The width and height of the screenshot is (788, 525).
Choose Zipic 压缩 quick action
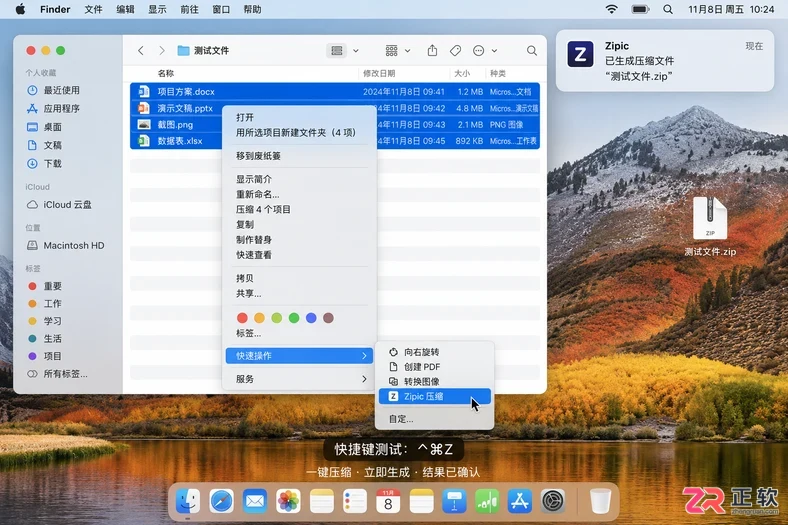(435, 396)
